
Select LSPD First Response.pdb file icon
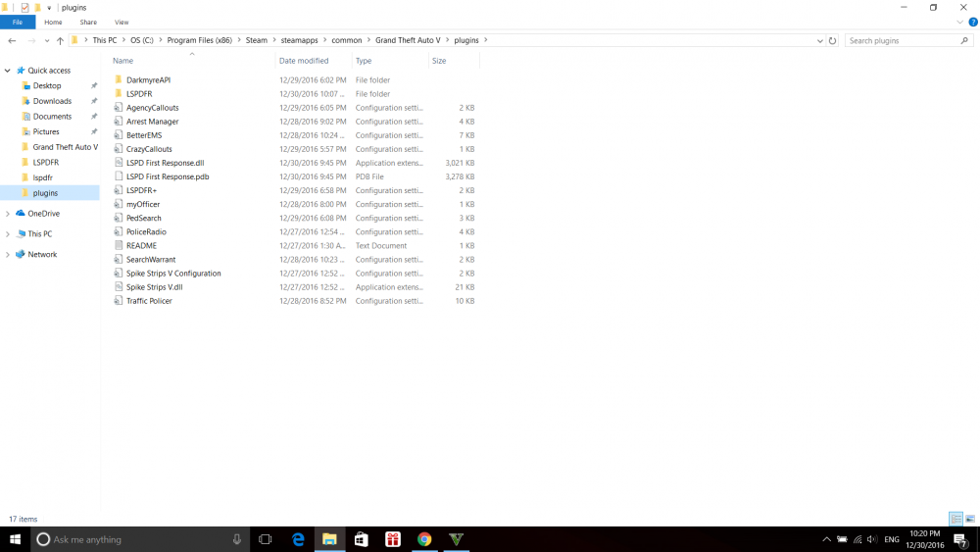tap(119, 176)
